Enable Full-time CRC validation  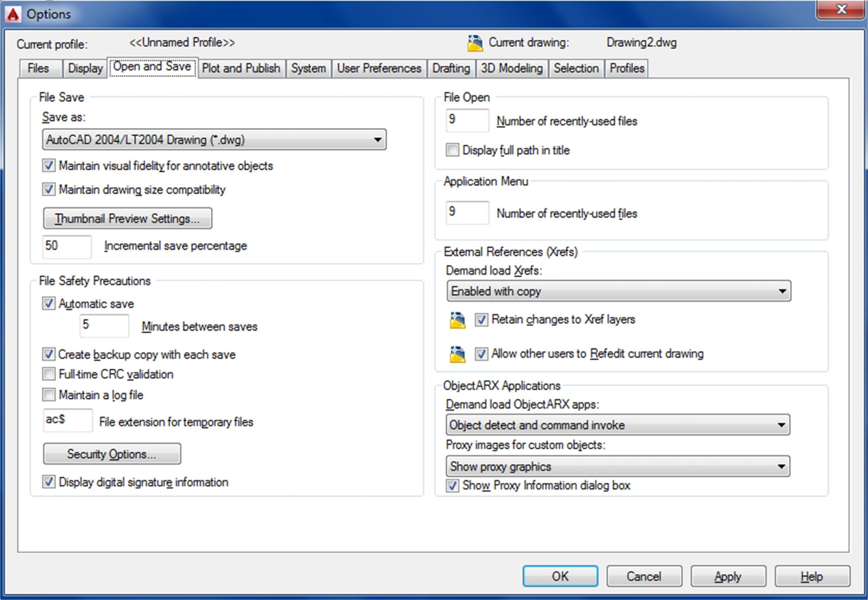pos(48,374)
